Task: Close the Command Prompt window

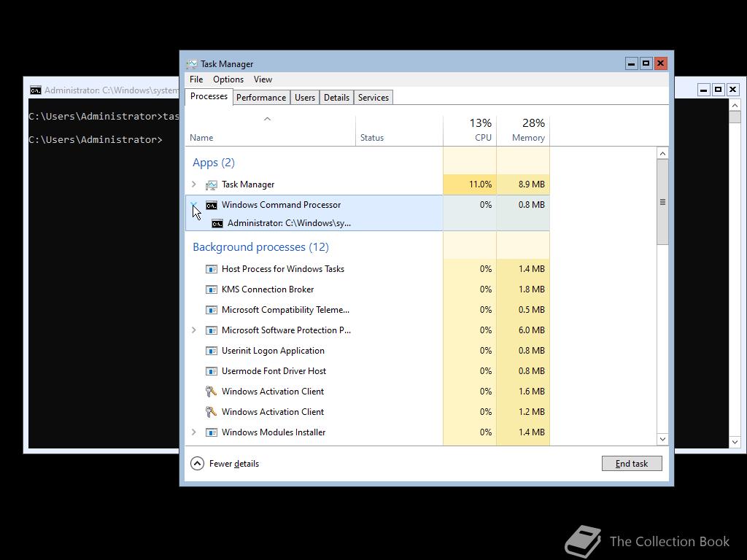Action: pyautogui.click(x=732, y=90)
